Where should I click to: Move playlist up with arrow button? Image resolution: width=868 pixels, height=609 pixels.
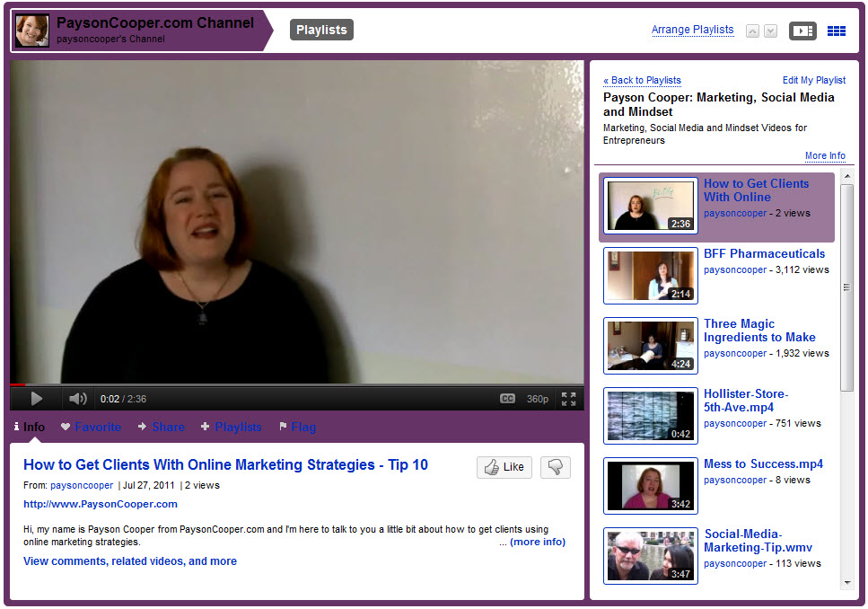tap(752, 31)
